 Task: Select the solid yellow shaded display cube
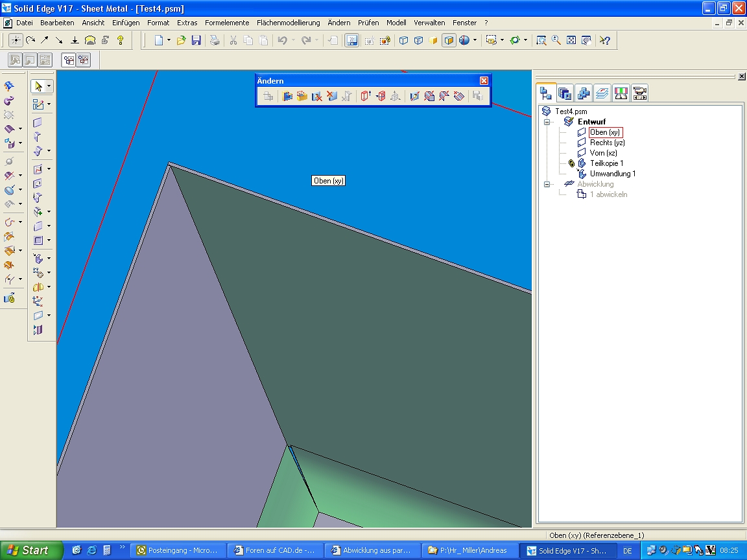pyautogui.click(x=433, y=40)
